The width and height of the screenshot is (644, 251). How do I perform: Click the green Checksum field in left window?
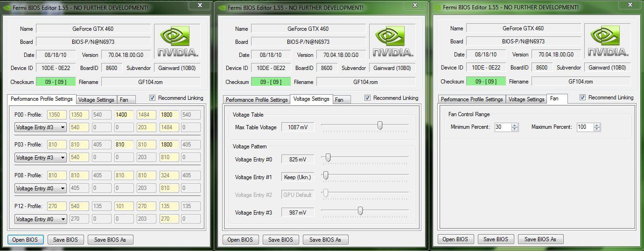56,82
